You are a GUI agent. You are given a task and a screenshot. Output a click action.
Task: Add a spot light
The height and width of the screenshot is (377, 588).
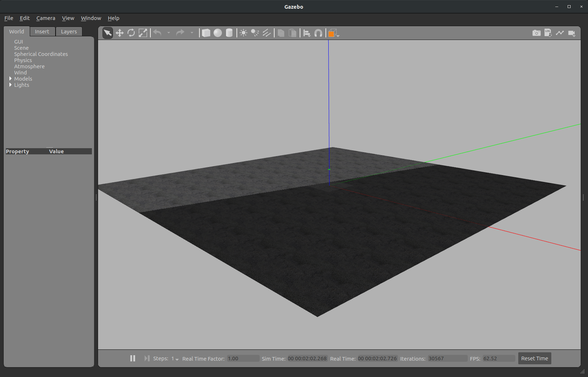coord(255,33)
